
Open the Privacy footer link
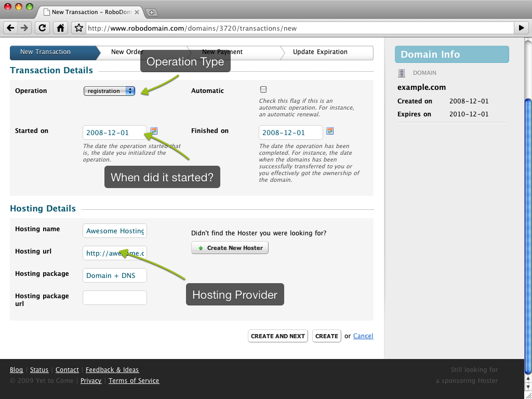pyautogui.click(x=91, y=381)
